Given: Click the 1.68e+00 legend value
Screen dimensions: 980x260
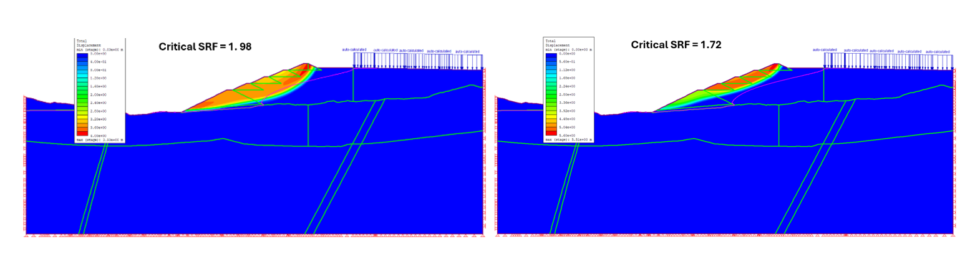Looking at the screenshot, I should [x=567, y=78].
